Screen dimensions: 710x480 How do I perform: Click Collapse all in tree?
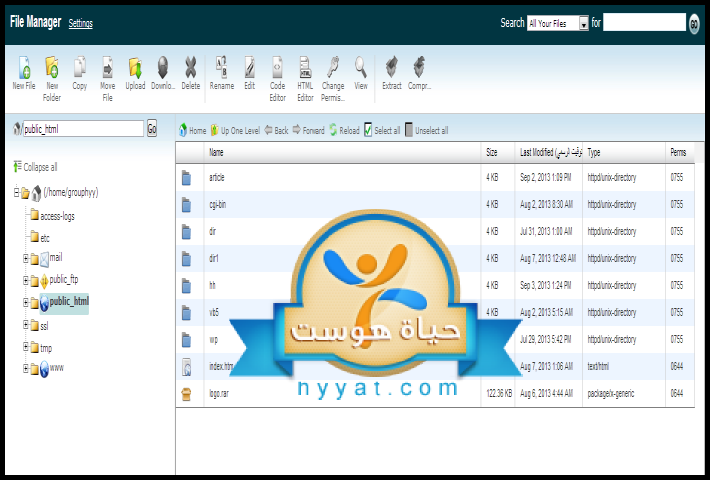(35, 167)
